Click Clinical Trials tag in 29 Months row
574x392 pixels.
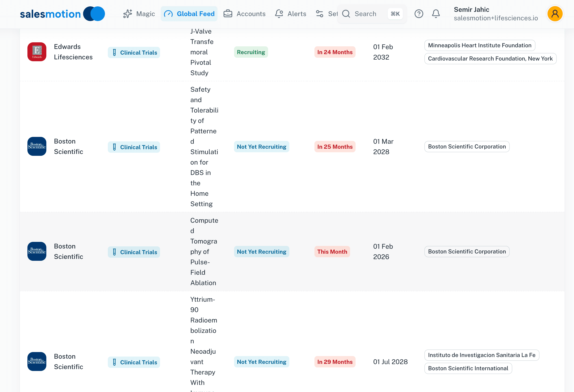134,362
